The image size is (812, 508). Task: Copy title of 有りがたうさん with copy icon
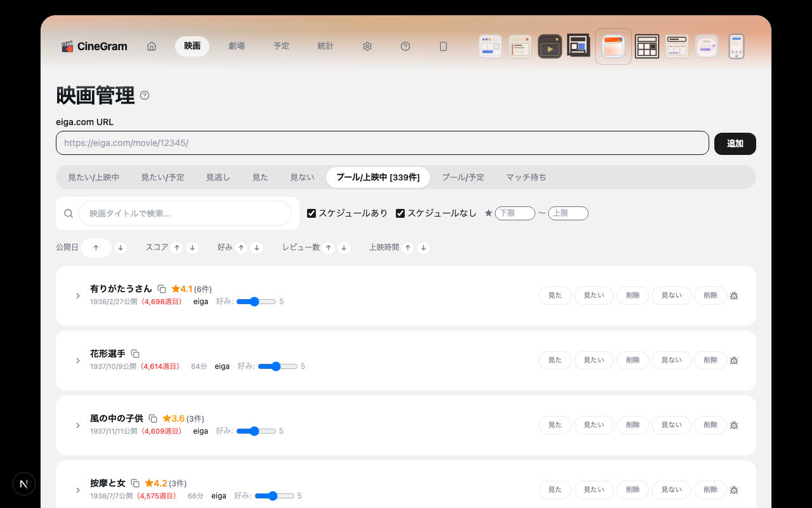click(162, 289)
